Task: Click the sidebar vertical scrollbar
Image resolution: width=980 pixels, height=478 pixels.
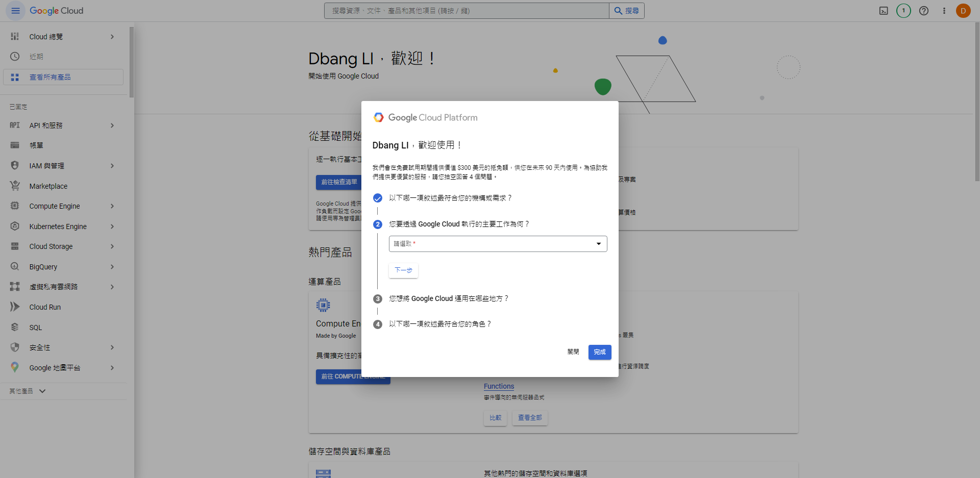Action: 132,62
